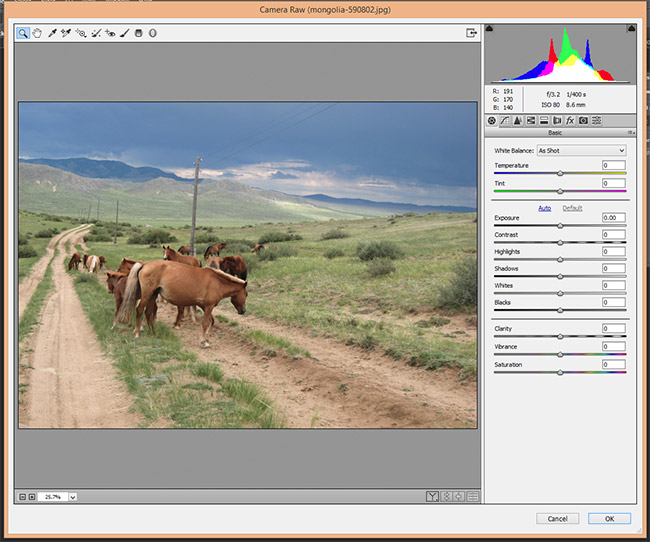Select the Adjustment Brush tool
Image resolution: width=650 pixels, height=542 pixels.
(x=125, y=33)
